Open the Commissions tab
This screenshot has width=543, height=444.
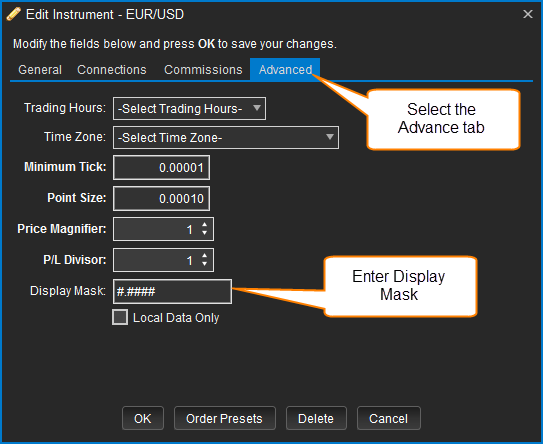pyautogui.click(x=203, y=70)
